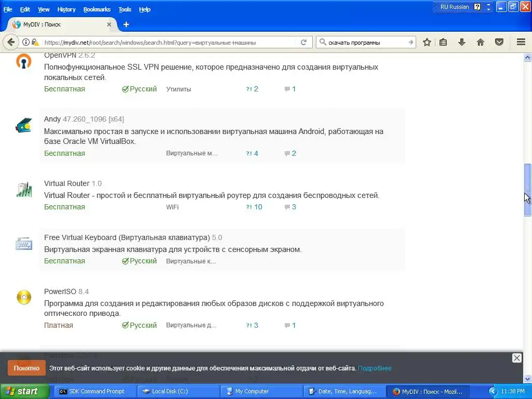This screenshot has width=532, height=399.
Task: Open the File menu
Action: (8, 9)
